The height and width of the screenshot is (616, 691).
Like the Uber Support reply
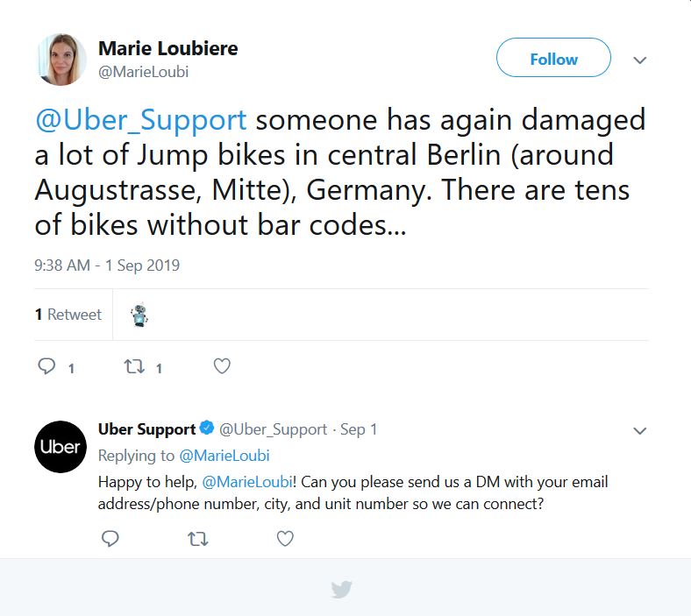[285, 539]
